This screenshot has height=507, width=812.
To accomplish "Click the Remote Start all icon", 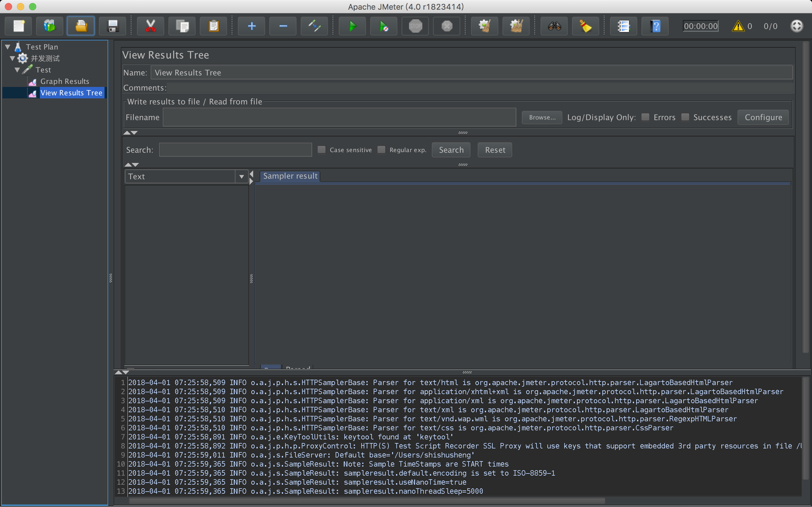I will (x=383, y=26).
